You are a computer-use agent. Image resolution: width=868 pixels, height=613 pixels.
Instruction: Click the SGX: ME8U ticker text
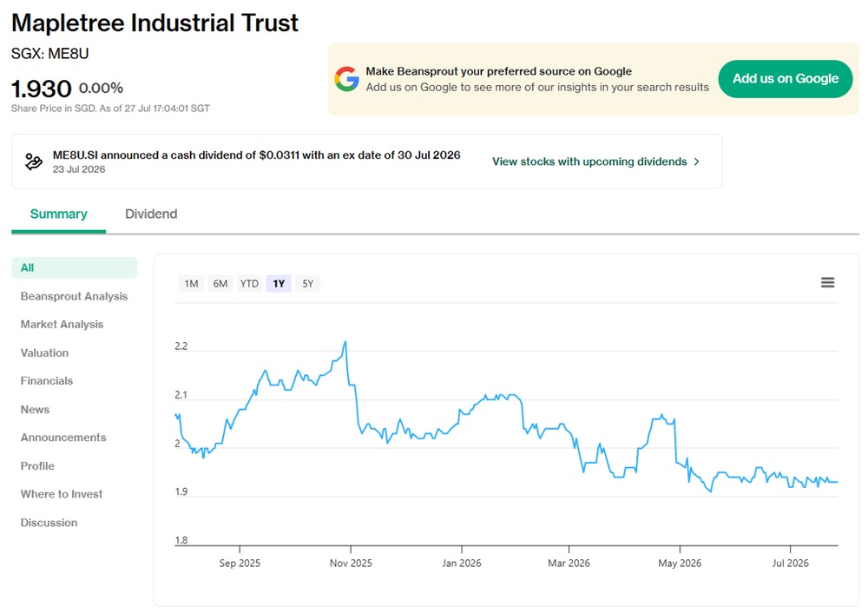point(49,54)
